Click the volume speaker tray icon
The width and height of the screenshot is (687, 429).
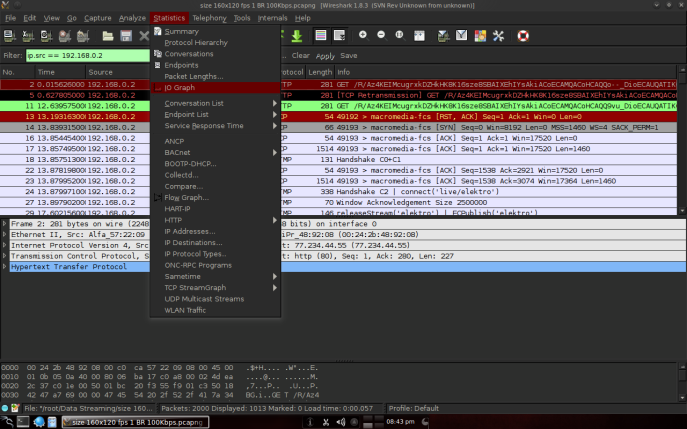tap(340, 422)
